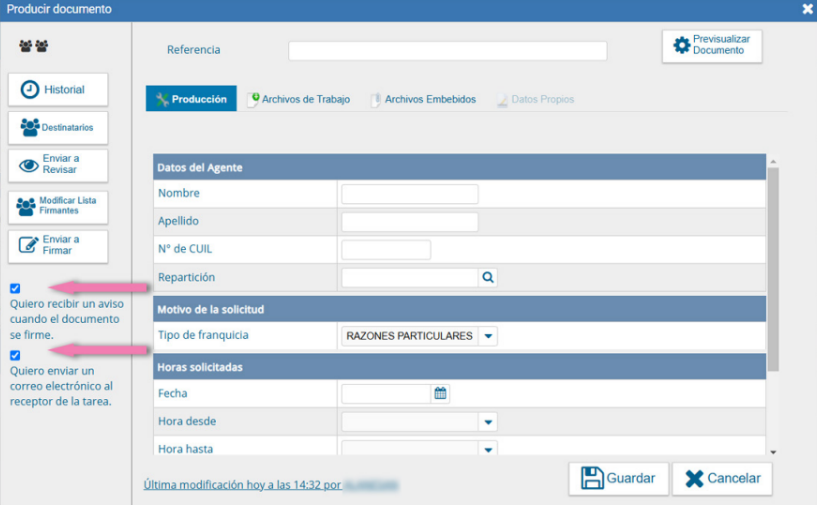Open Modificar Lista Firmantes
Viewport: 817px width, 505px height.
58,205
